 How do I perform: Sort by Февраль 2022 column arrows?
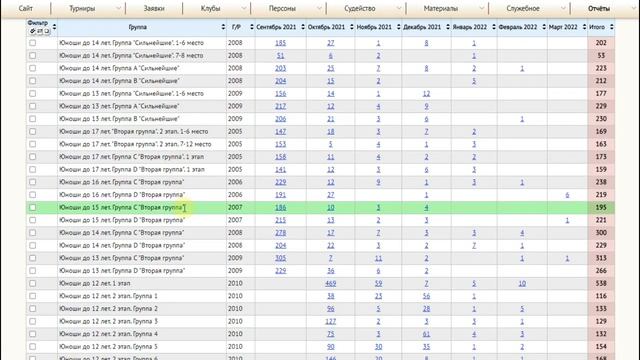tap(544, 27)
